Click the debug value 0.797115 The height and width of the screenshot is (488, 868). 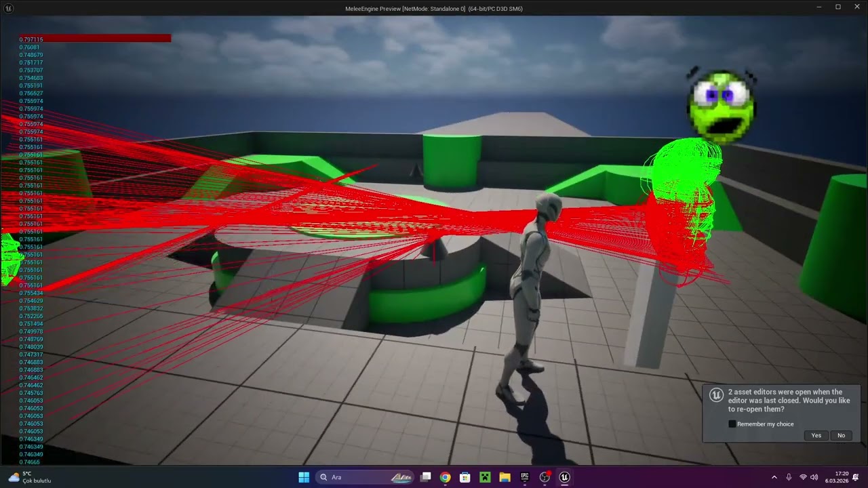point(31,39)
